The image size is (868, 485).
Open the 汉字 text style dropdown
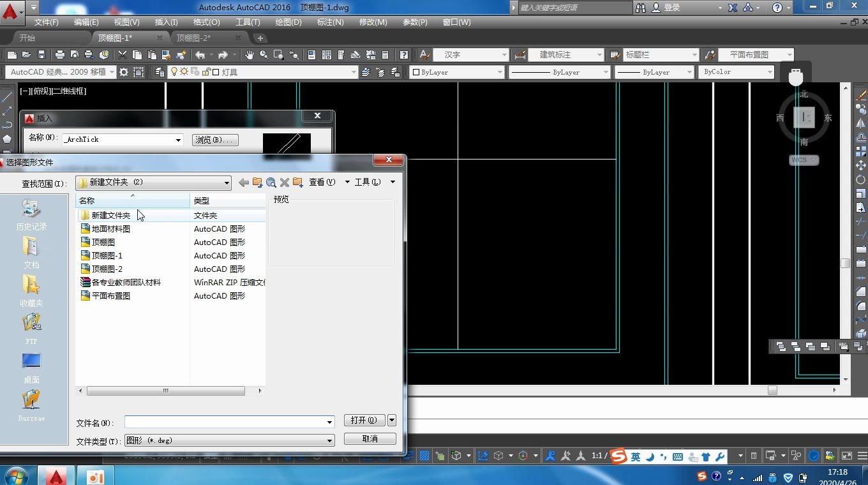pyautogui.click(x=504, y=55)
